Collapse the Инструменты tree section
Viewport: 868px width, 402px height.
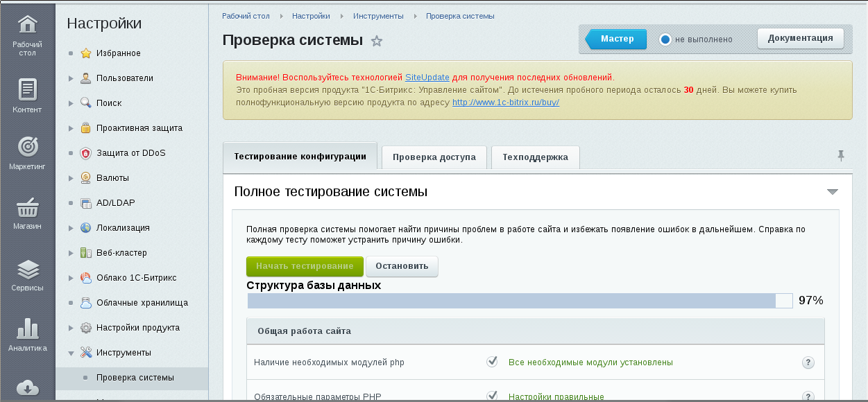[x=71, y=353]
